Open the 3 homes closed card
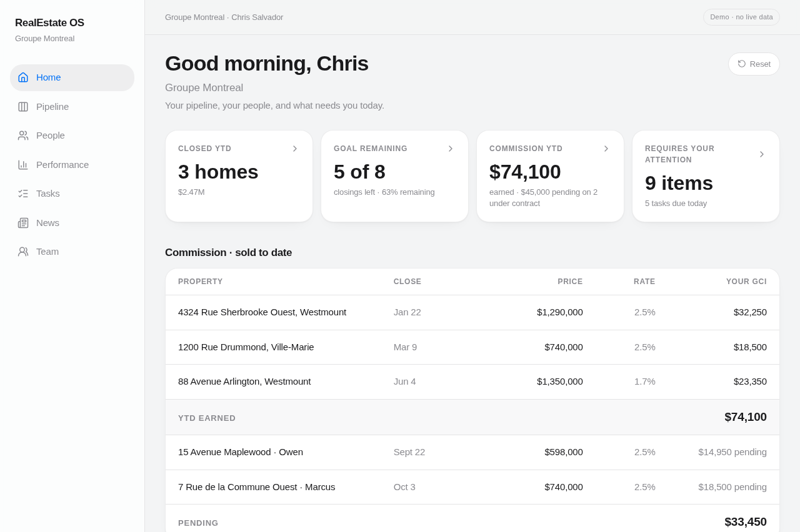The width and height of the screenshot is (800, 532). pyautogui.click(x=239, y=176)
